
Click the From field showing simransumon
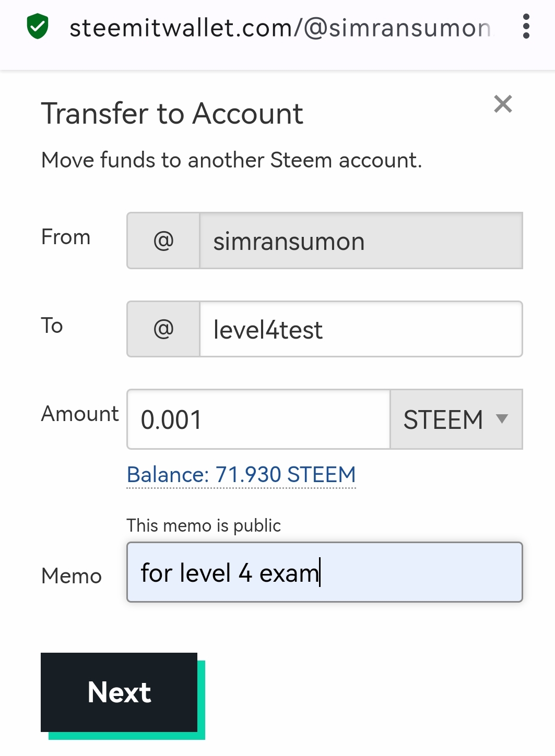[360, 241]
